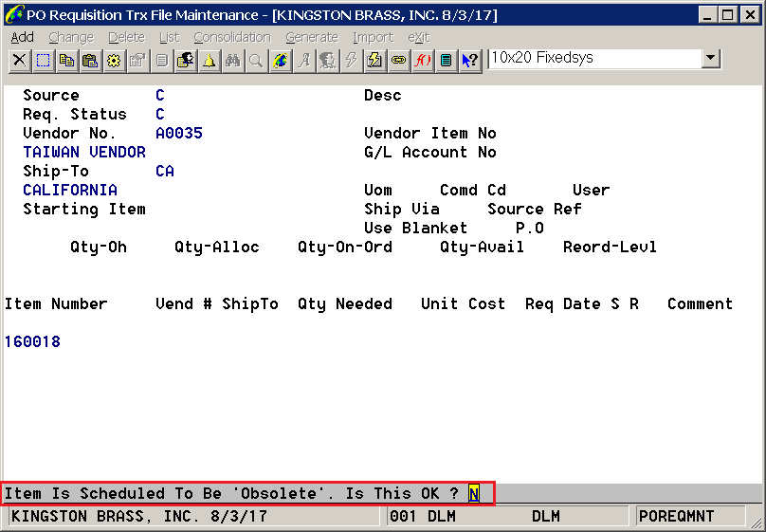The height and width of the screenshot is (532, 766).
Task: Click the Source value C
Action: click(160, 95)
